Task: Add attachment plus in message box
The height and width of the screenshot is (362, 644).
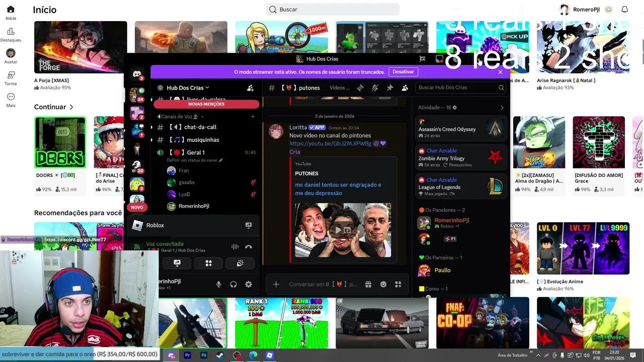Action: (x=276, y=284)
